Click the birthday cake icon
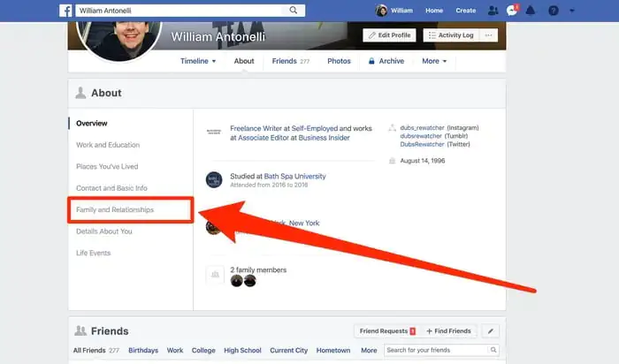 tap(392, 161)
